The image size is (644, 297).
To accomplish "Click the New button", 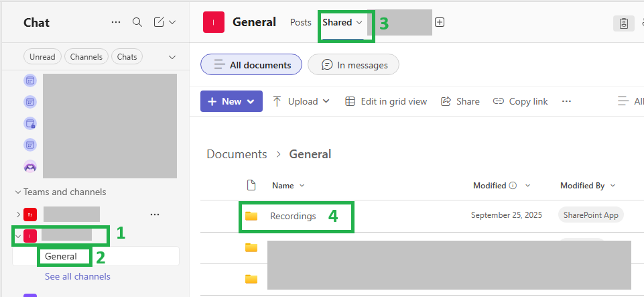I will (231, 101).
